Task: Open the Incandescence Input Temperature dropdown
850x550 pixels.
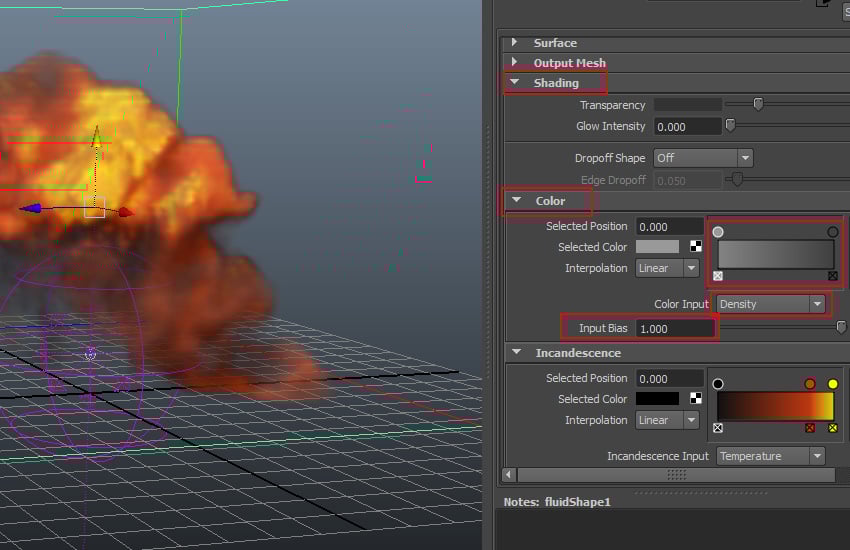Action: tap(770, 456)
